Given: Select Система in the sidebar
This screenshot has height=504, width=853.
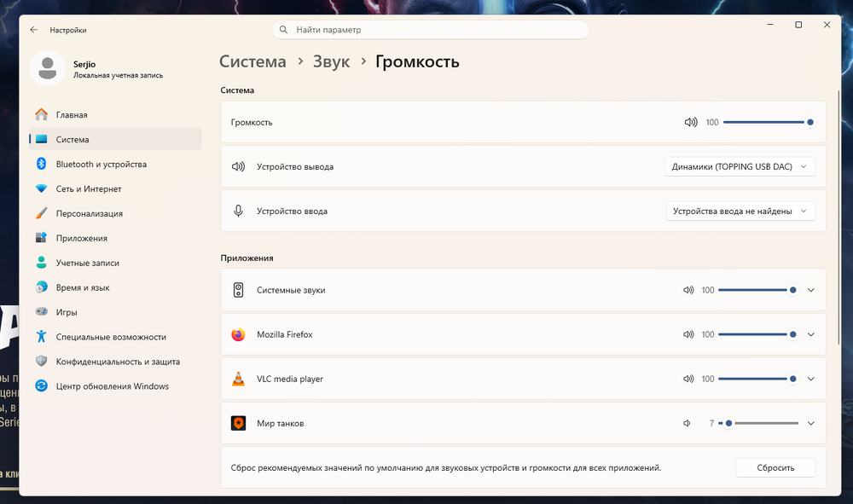Looking at the screenshot, I should click(115, 139).
